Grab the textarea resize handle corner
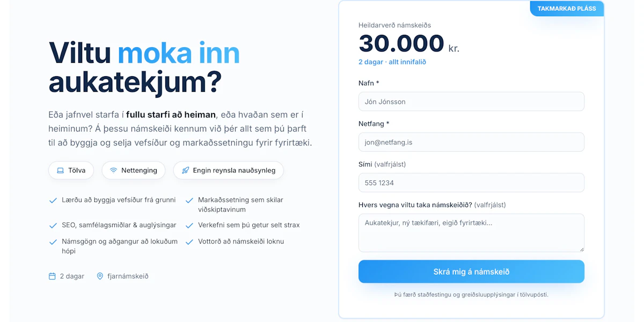644x322 pixels. click(x=581, y=248)
